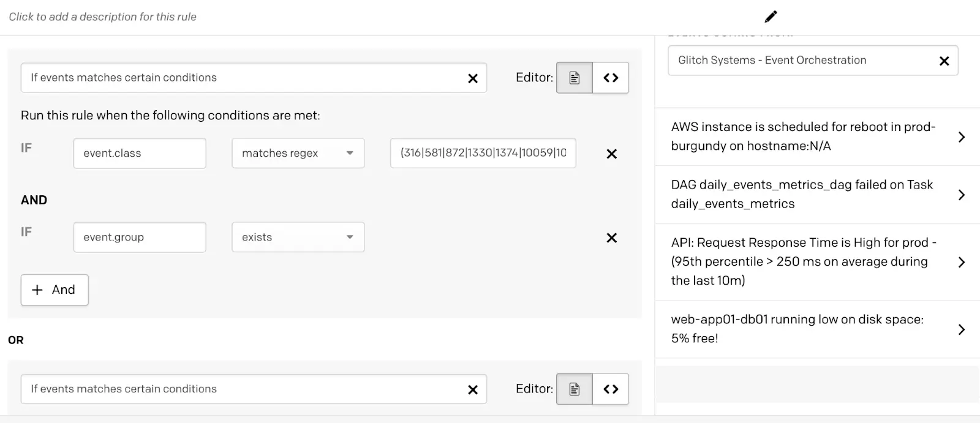This screenshot has height=423, width=980.
Task: Open the 'matches regex' operator dropdown
Action: point(298,153)
